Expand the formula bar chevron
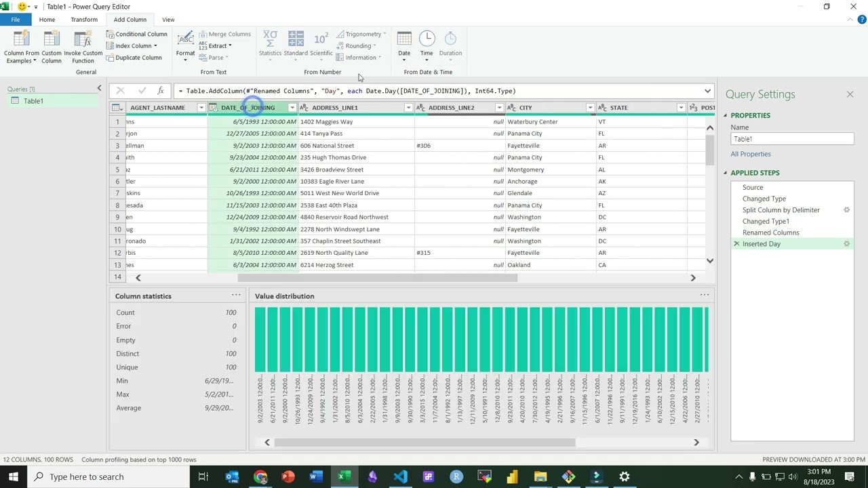Image resolution: width=868 pixels, height=488 pixels. [x=707, y=91]
